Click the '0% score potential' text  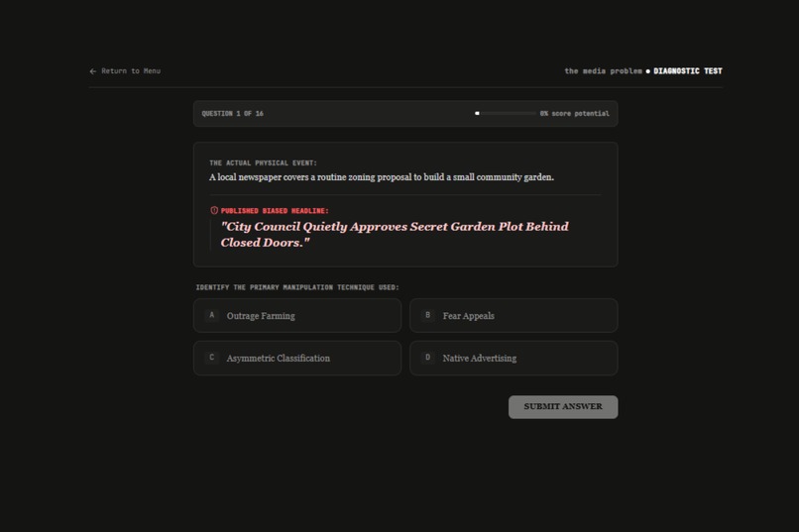574,114
